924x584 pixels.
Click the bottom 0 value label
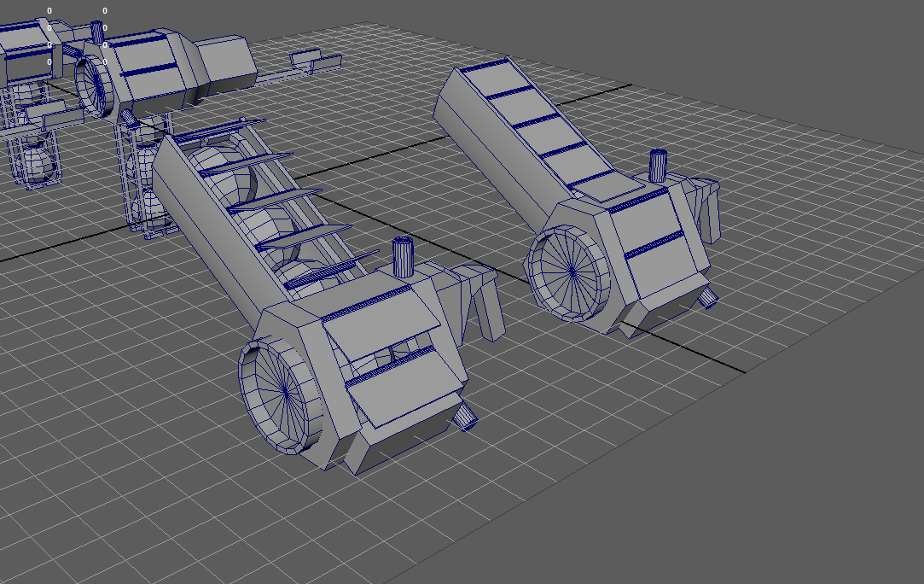(49, 61)
